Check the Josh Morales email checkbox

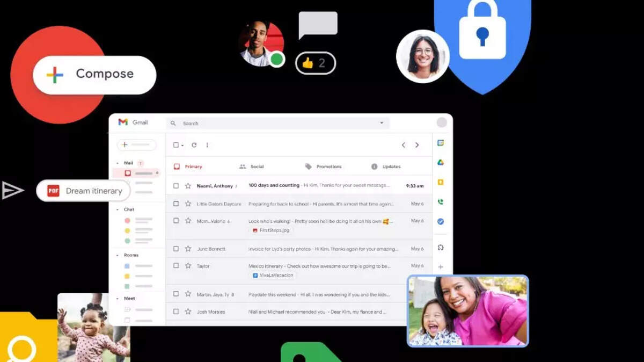(x=175, y=312)
